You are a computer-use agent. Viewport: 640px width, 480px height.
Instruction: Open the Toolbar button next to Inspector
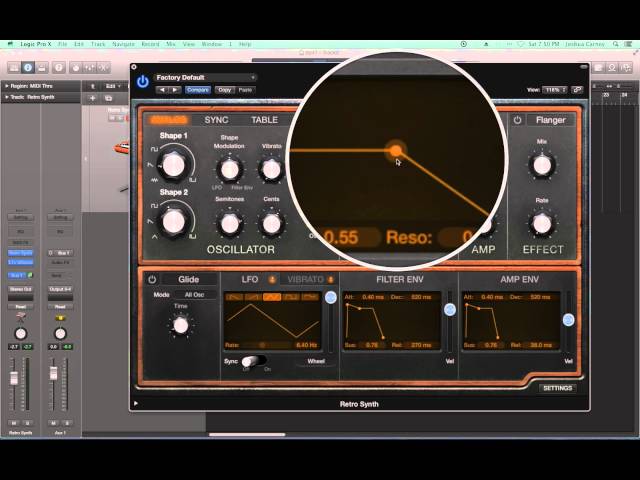tap(42, 67)
